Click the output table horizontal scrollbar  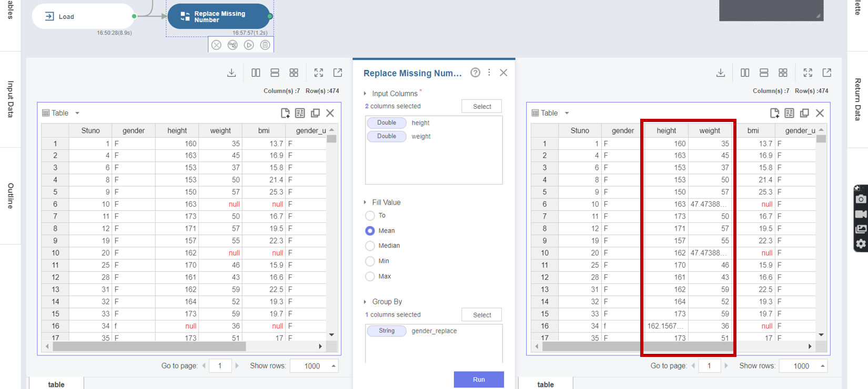coord(639,346)
